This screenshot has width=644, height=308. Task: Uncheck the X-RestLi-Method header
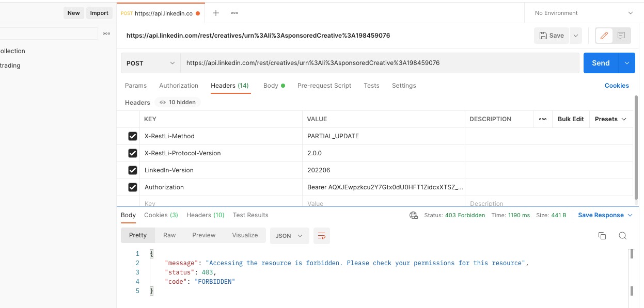tap(133, 136)
